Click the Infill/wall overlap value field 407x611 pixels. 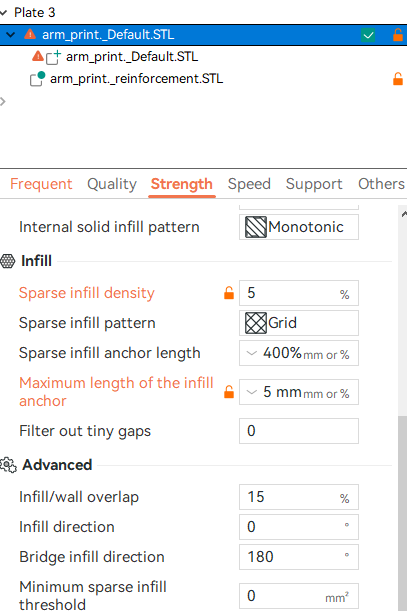tap(299, 497)
